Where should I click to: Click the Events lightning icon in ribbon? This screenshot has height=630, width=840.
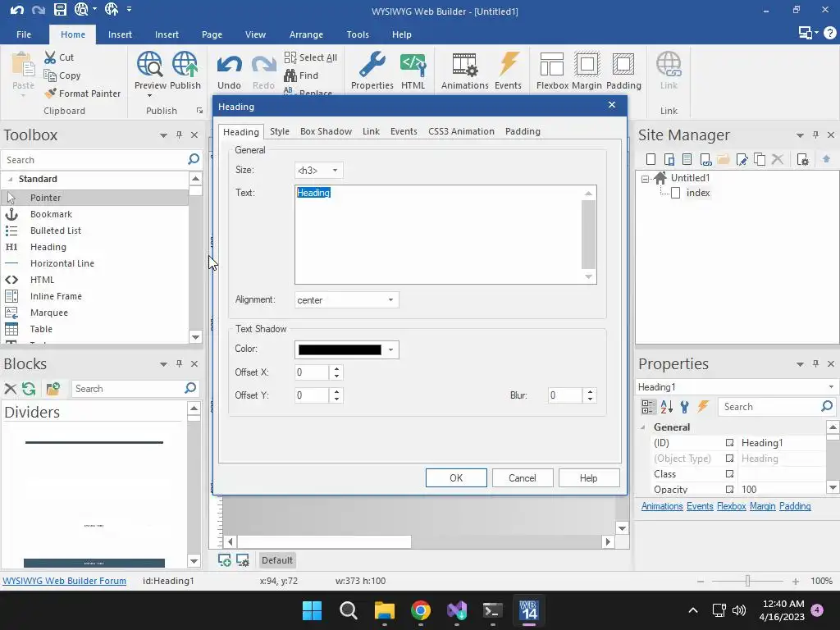[x=508, y=64]
